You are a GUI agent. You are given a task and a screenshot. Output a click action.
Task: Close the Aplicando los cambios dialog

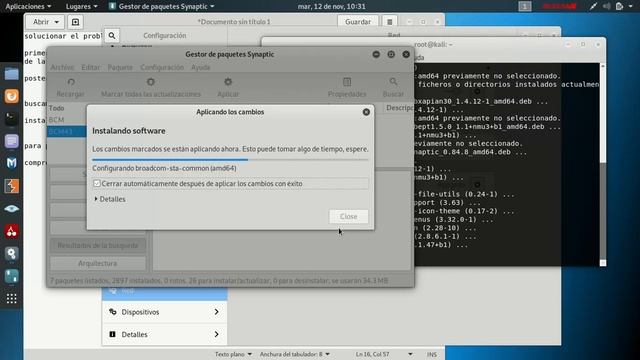(x=366, y=112)
